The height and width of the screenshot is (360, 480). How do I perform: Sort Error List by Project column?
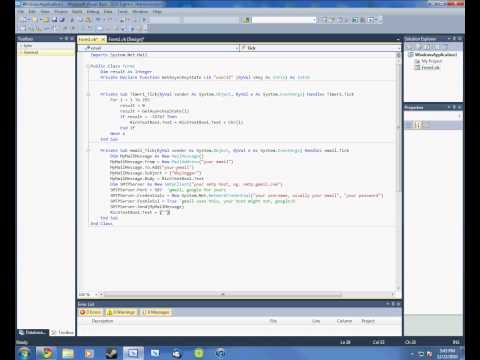(368, 321)
